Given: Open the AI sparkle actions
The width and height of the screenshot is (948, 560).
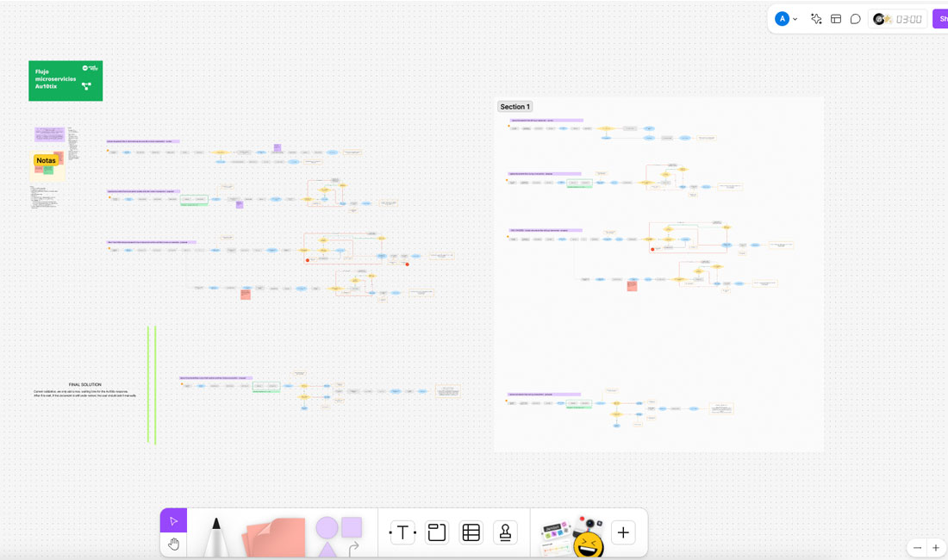Looking at the screenshot, I should (x=816, y=19).
